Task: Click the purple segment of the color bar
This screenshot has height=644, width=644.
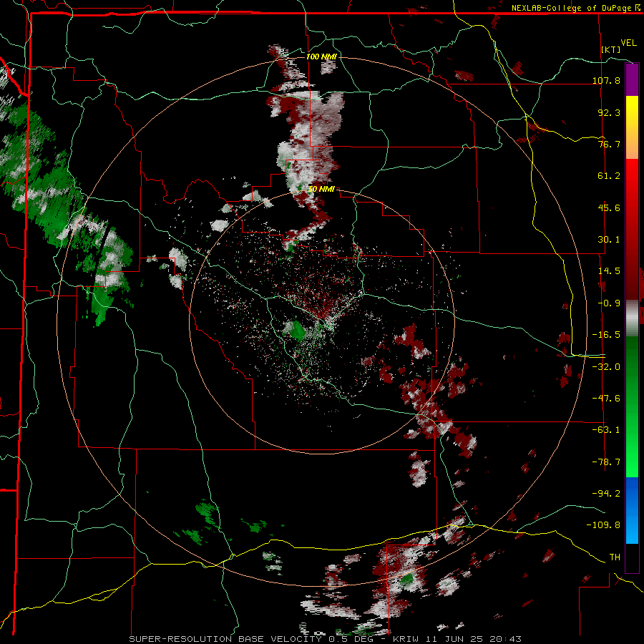Action: pos(632,80)
